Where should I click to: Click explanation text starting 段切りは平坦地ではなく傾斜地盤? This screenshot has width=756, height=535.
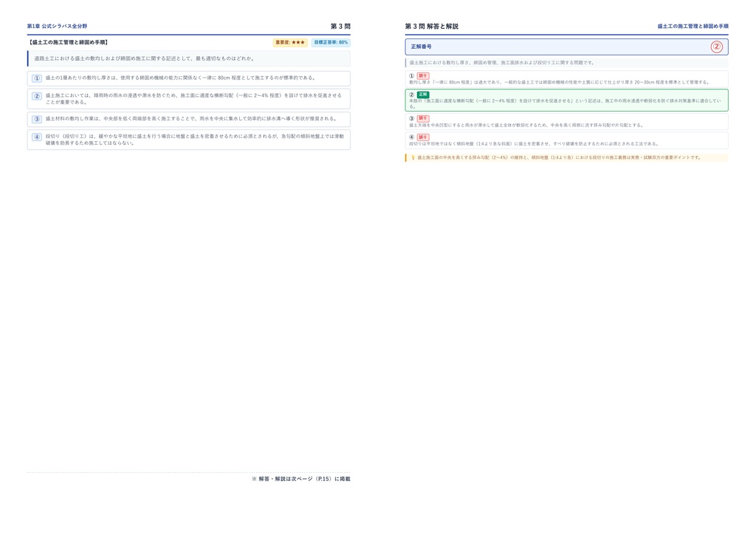pyautogui.click(x=534, y=144)
